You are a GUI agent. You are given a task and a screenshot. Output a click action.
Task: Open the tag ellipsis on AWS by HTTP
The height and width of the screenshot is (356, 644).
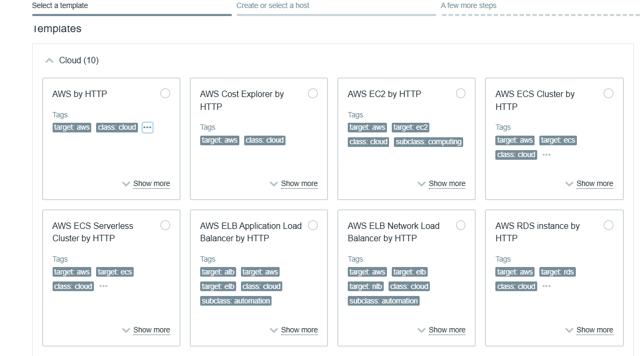[148, 128]
